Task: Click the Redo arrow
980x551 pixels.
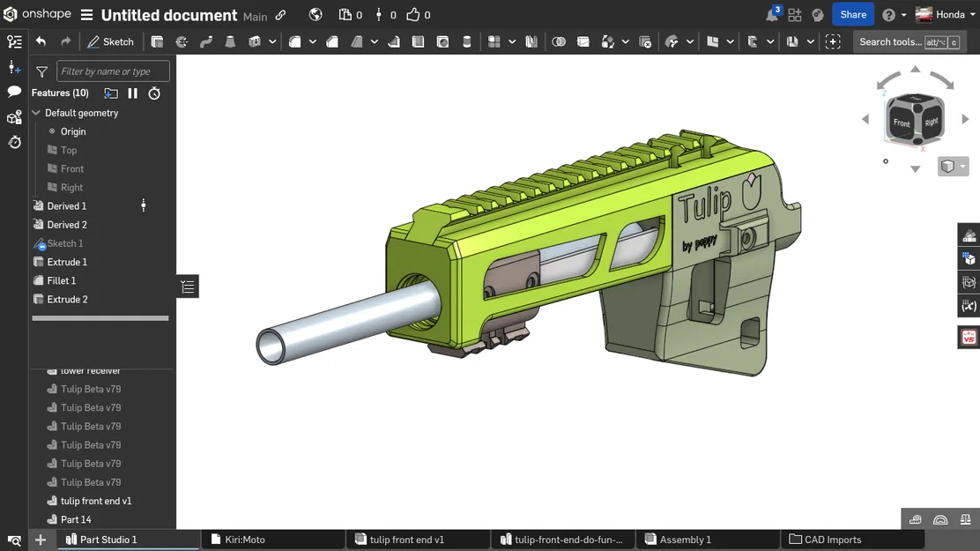Action: (x=65, y=41)
